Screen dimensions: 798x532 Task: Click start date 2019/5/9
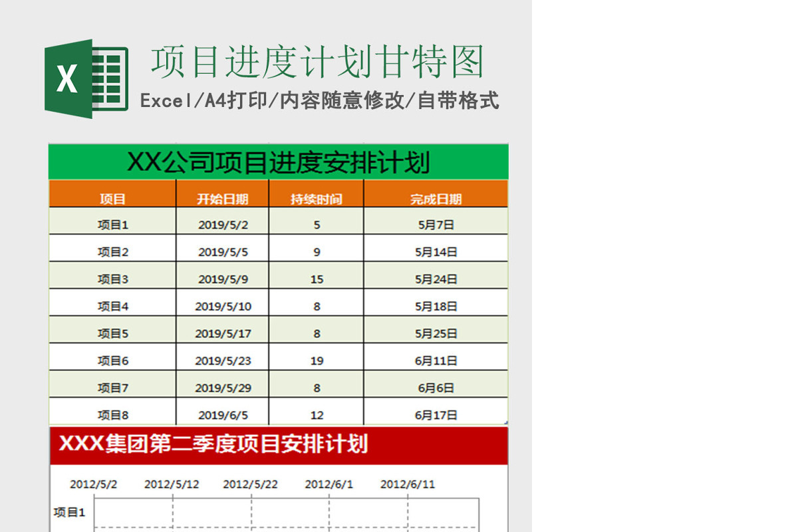coord(223,279)
